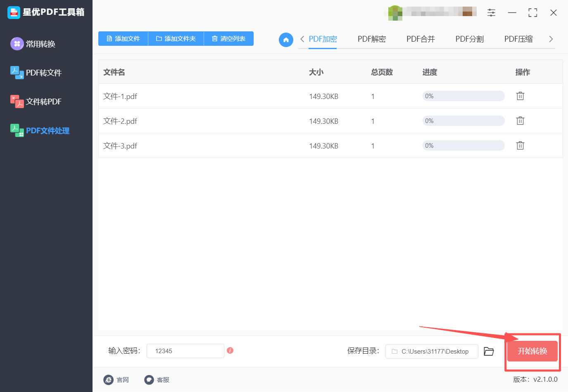This screenshot has width=568, height=392.
Task: Click the red info icon beside password
Action: pos(230,350)
